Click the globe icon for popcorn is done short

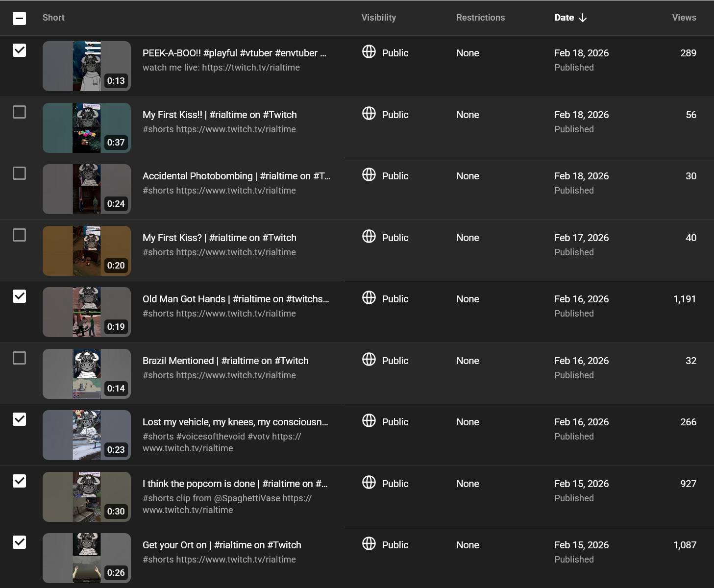(x=369, y=483)
